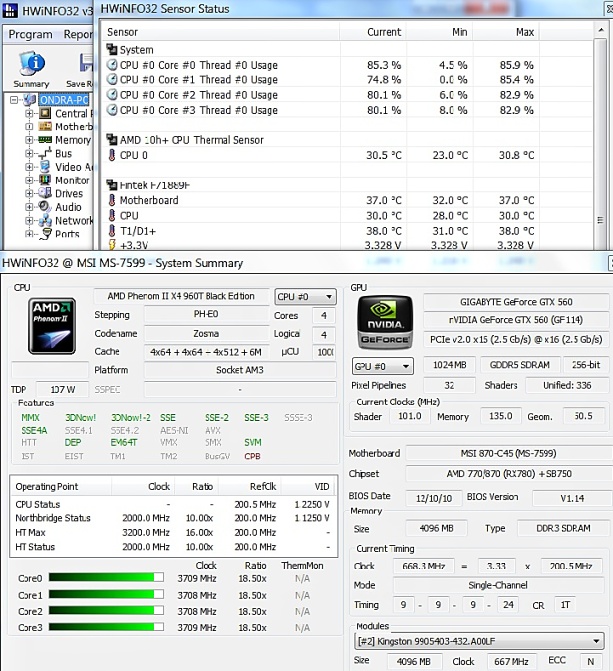Click the Summary toolbar icon

32,63
